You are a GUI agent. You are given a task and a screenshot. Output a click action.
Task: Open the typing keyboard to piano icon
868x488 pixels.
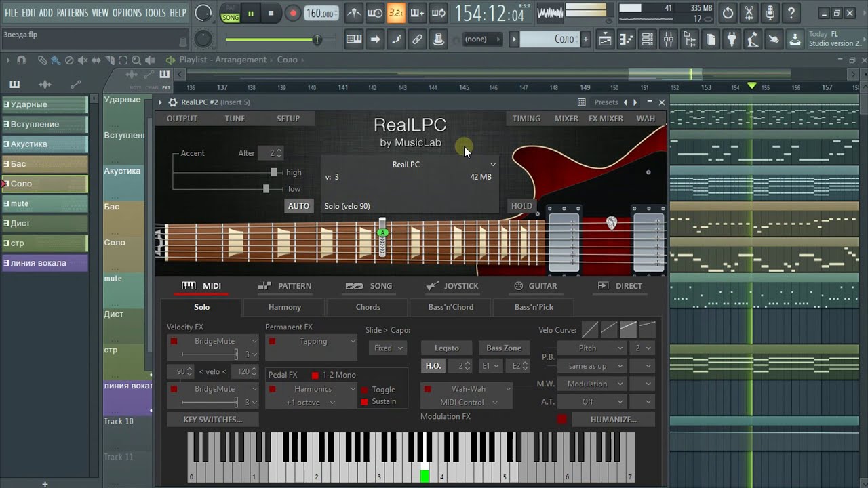click(353, 39)
